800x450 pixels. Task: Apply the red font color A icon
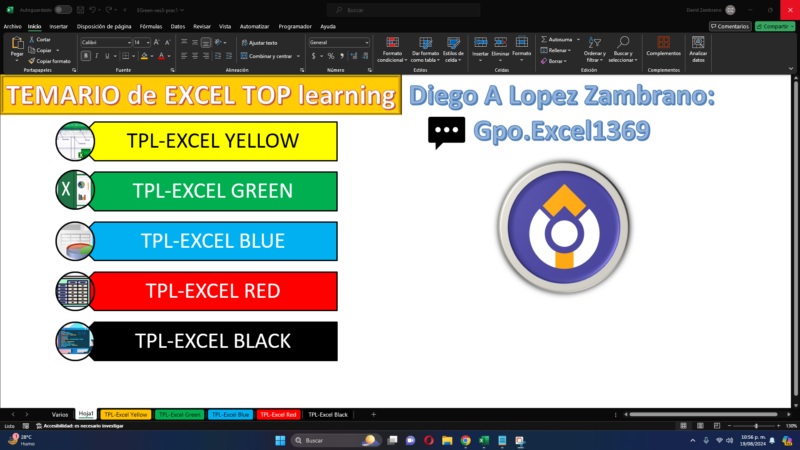pos(161,56)
